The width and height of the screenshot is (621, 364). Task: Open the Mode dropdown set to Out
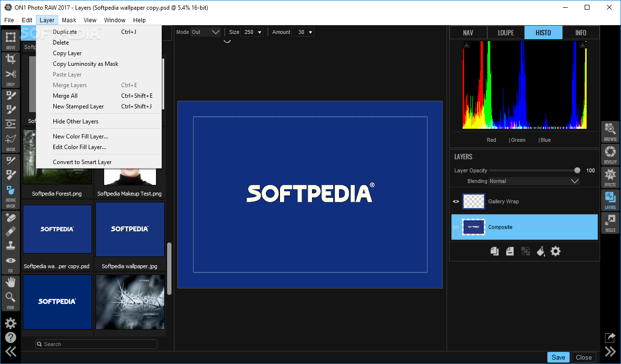tap(206, 32)
